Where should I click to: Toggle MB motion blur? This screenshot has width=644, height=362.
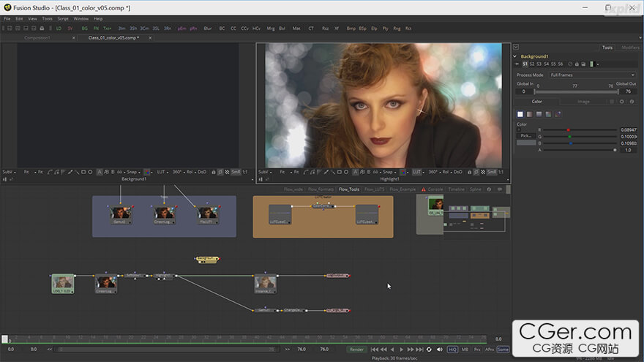465,350
